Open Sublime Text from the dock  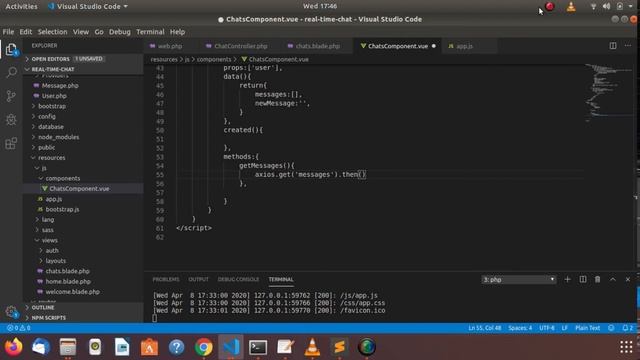340,347
